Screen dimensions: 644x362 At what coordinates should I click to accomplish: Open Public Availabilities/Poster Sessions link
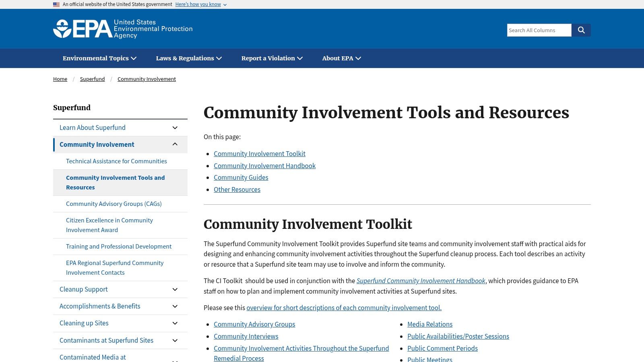tap(458, 336)
